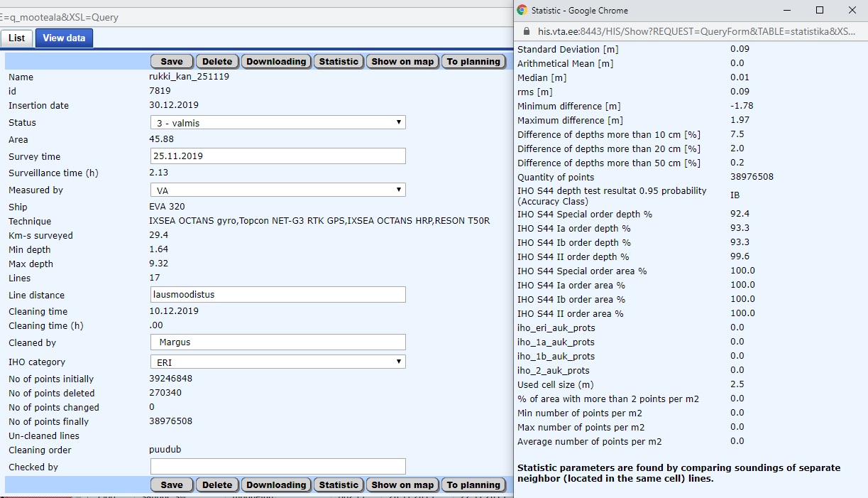The height and width of the screenshot is (498, 868).
Task: Click the padlock icon in address bar
Action: 526,31
